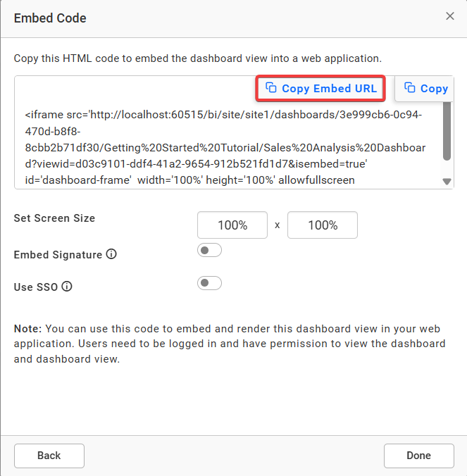Screen dimensions: 467x476
Task: Click the Embed Code dialog title
Action: tap(50, 18)
